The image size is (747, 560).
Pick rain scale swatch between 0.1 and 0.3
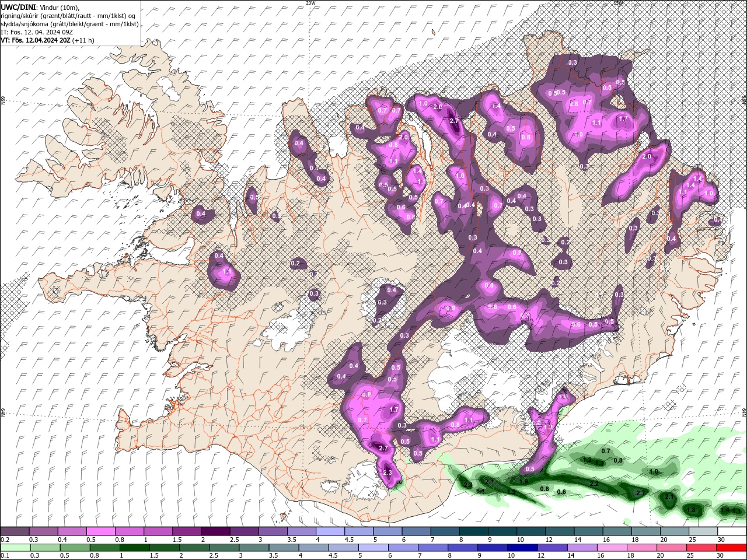pos(15,548)
